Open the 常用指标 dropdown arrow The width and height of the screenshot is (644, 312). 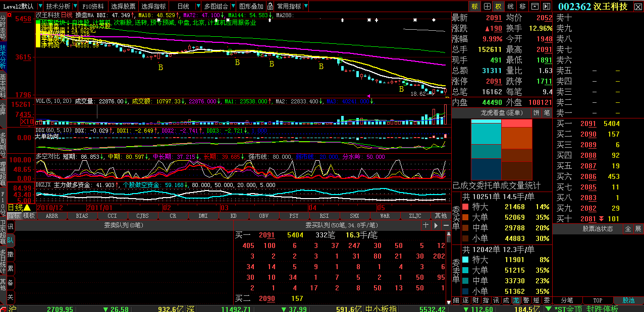(x=306, y=7)
